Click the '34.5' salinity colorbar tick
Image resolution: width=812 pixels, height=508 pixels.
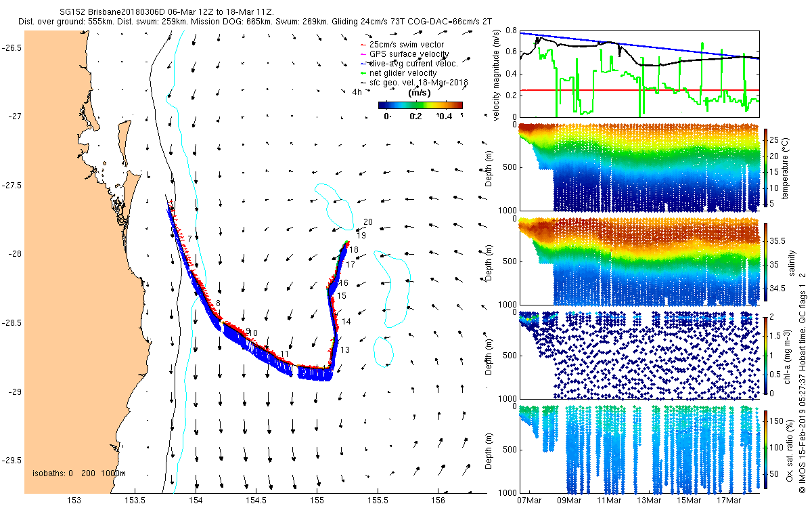coord(778,288)
